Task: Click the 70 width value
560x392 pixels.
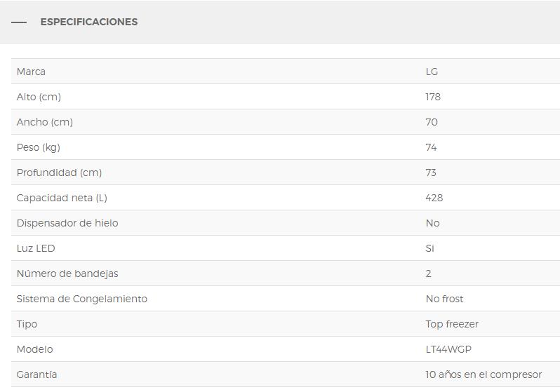Action: coord(432,122)
